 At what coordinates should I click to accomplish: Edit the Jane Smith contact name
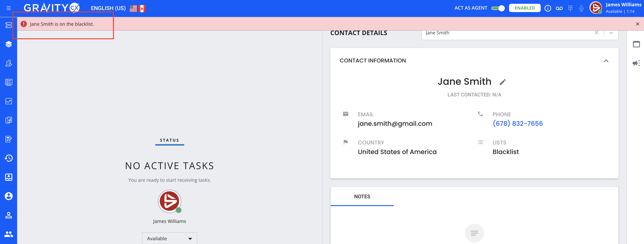tap(503, 82)
